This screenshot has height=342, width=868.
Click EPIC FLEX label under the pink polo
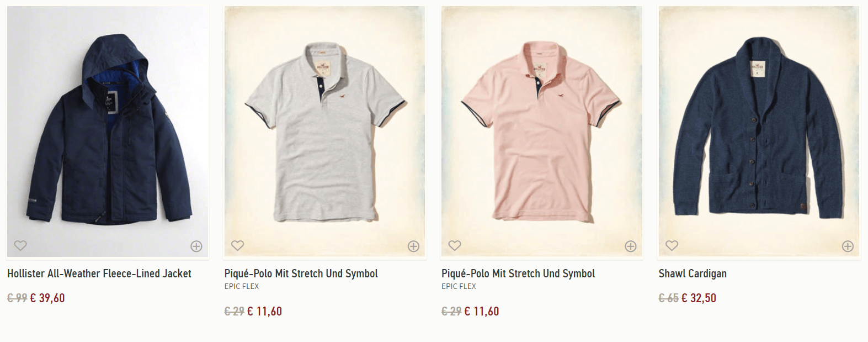click(x=459, y=286)
